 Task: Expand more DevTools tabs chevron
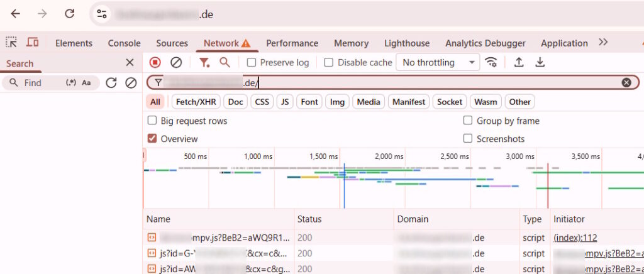click(603, 43)
